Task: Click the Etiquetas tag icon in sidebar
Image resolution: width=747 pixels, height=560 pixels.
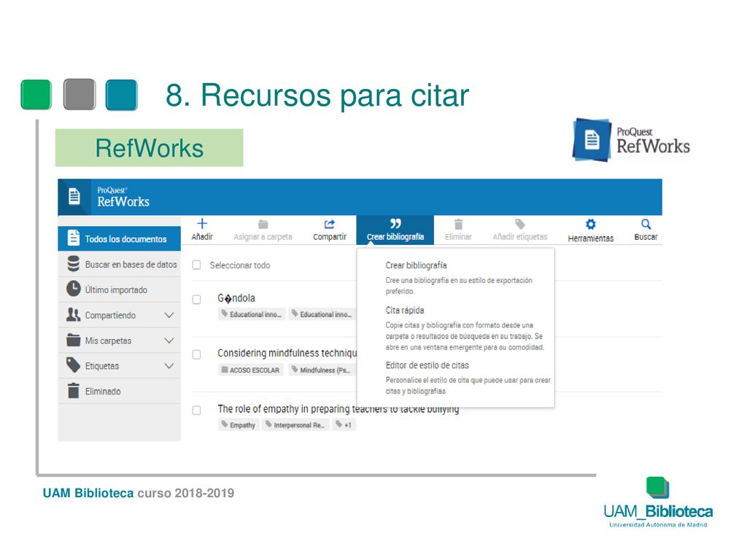Action: click(x=74, y=365)
